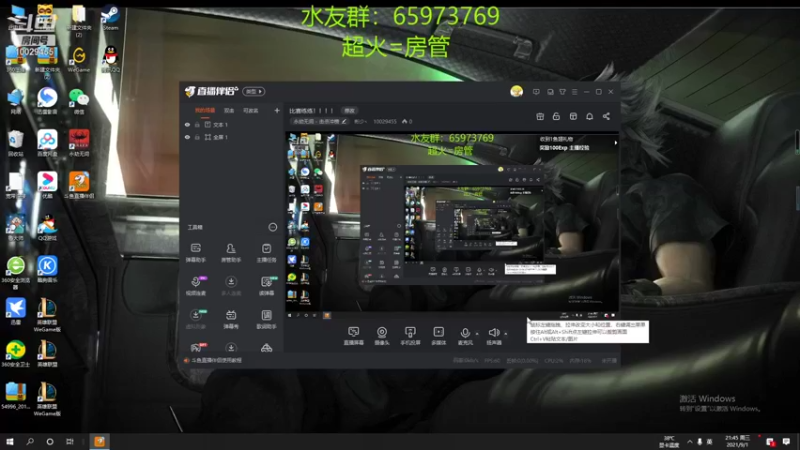Toggle lock on 全屏 1 layer

tap(197, 137)
